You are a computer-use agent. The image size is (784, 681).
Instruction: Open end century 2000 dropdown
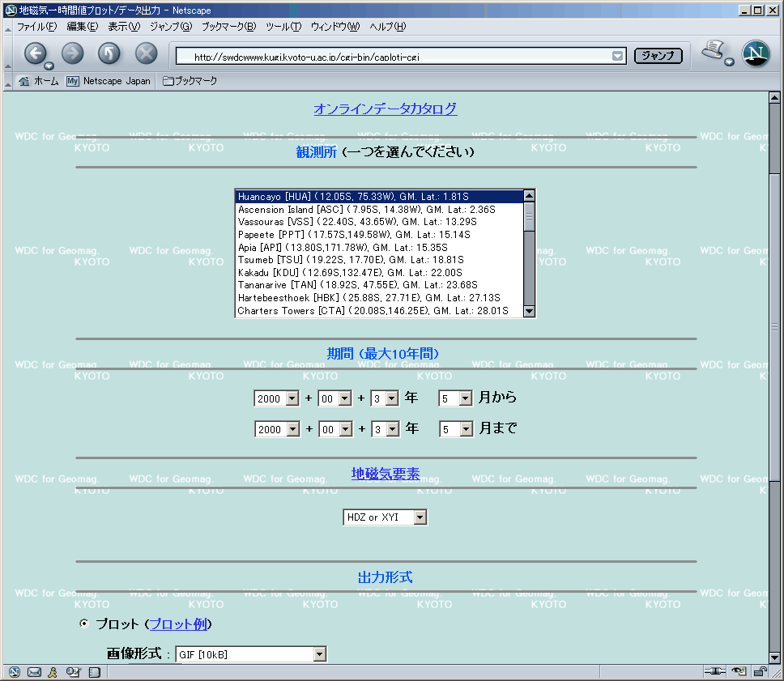[x=278, y=429]
